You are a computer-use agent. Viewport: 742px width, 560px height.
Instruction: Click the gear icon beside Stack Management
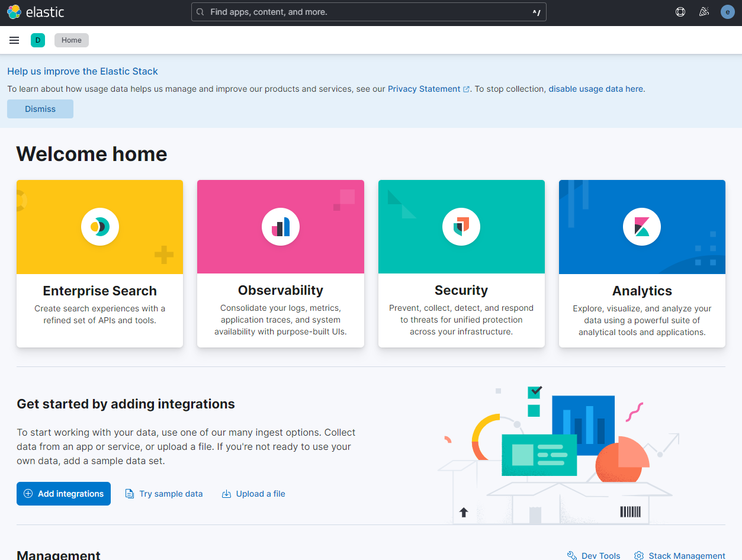click(x=639, y=556)
